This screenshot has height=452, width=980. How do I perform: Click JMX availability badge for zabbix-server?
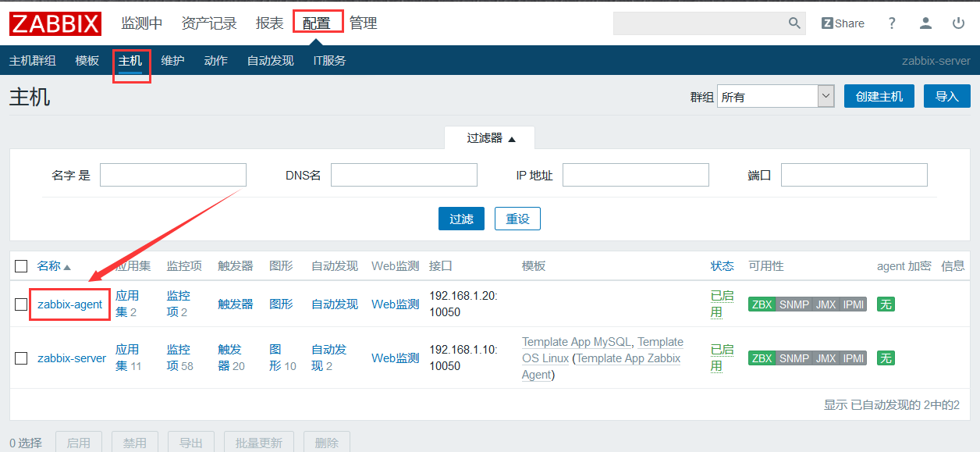point(826,358)
